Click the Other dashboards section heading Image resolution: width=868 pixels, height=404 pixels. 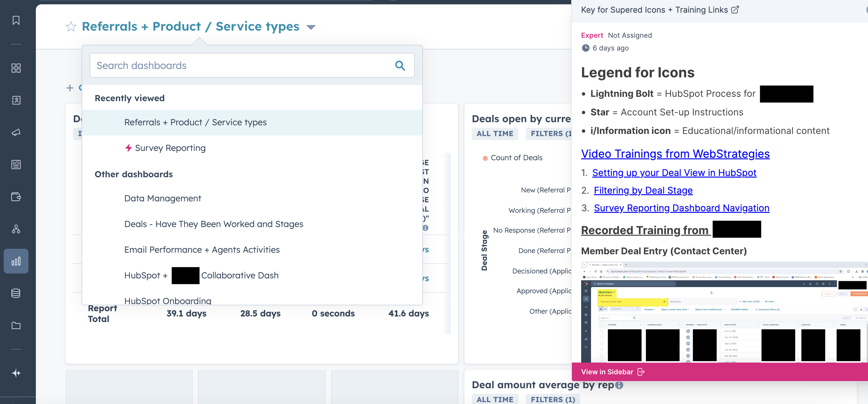tap(134, 174)
